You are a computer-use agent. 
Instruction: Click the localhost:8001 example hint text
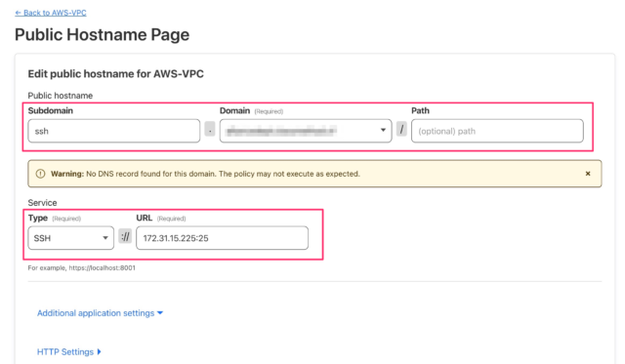click(x=82, y=268)
